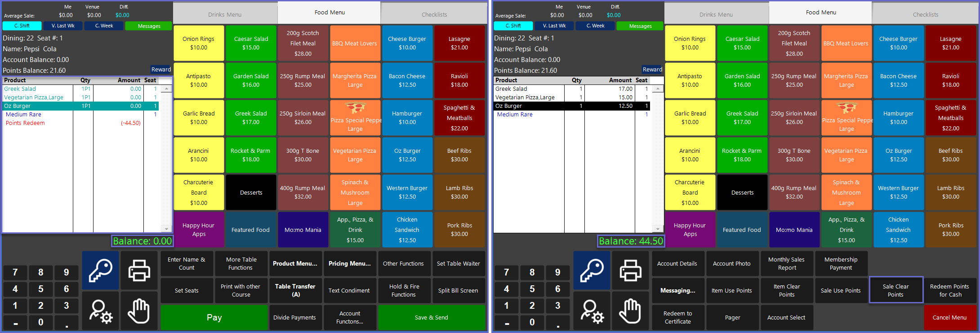Open the Pricing Menu... list
The height and width of the screenshot is (333, 980).
[349, 264]
